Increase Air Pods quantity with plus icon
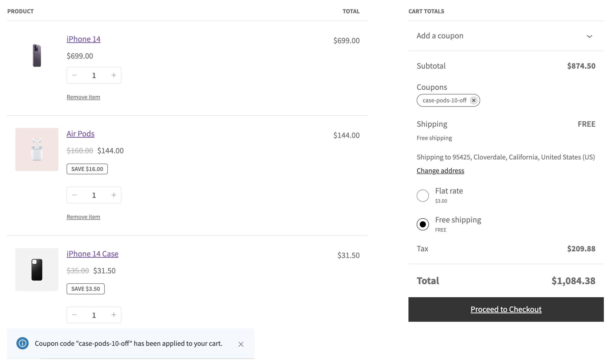610x364 pixels. (113, 195)
